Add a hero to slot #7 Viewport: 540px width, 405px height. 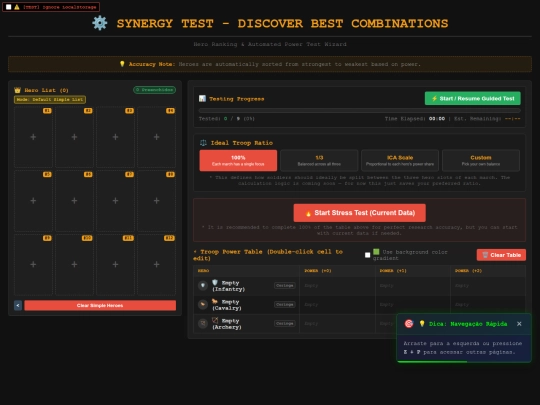tap(115, 201)
